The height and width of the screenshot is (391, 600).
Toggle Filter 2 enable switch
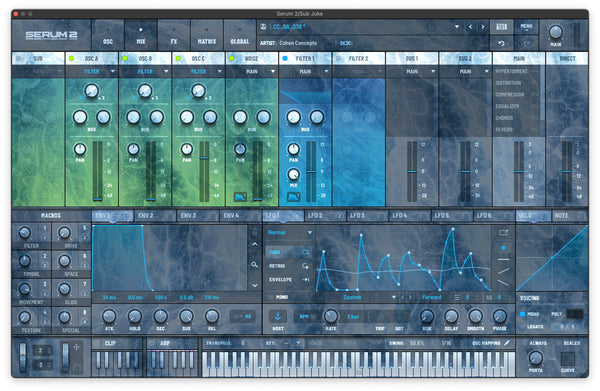[x=338, y=59]
